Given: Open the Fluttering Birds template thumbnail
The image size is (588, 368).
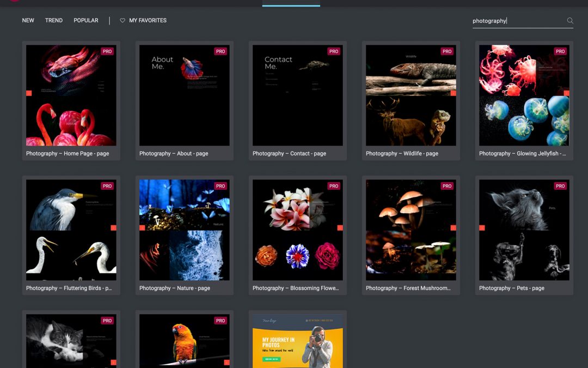Looking at the screenshot, I should tap(71, 230).
